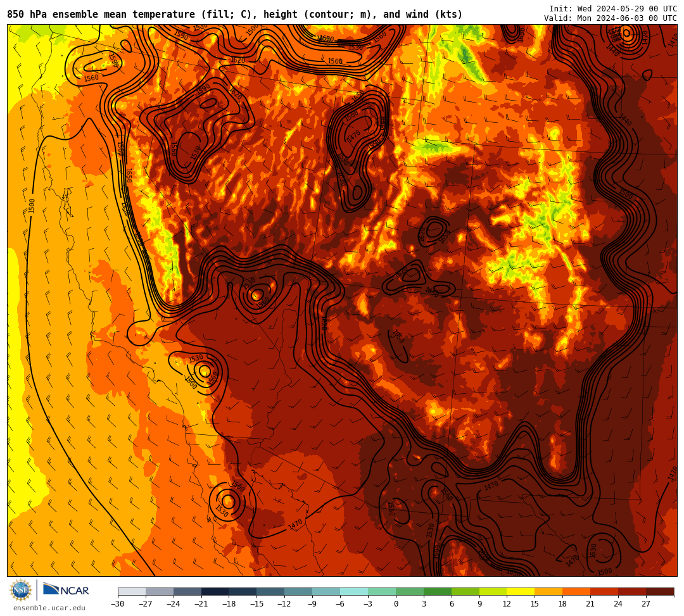The height and width of the screenshot is (616, 684).
Task: Select the Init: Wed 2024-05-29 00 UTC text
Action: tap(613, 9)
